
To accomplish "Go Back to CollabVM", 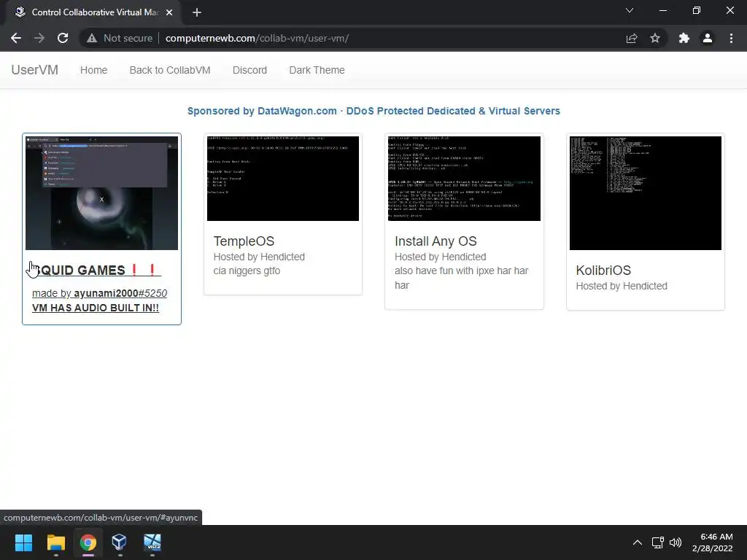I will tap(170, 70).
